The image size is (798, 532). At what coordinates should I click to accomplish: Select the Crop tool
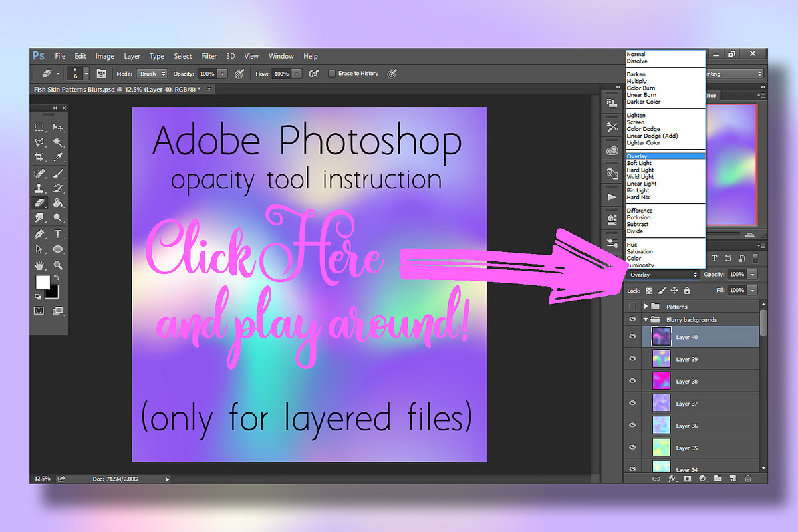[x=39, y=158]
